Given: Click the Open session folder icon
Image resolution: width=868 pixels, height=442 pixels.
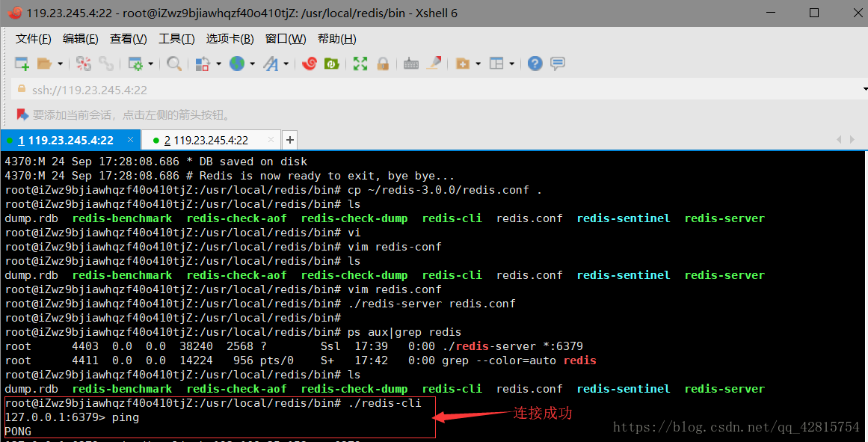Looking at the screenshot, I should 44,64.
